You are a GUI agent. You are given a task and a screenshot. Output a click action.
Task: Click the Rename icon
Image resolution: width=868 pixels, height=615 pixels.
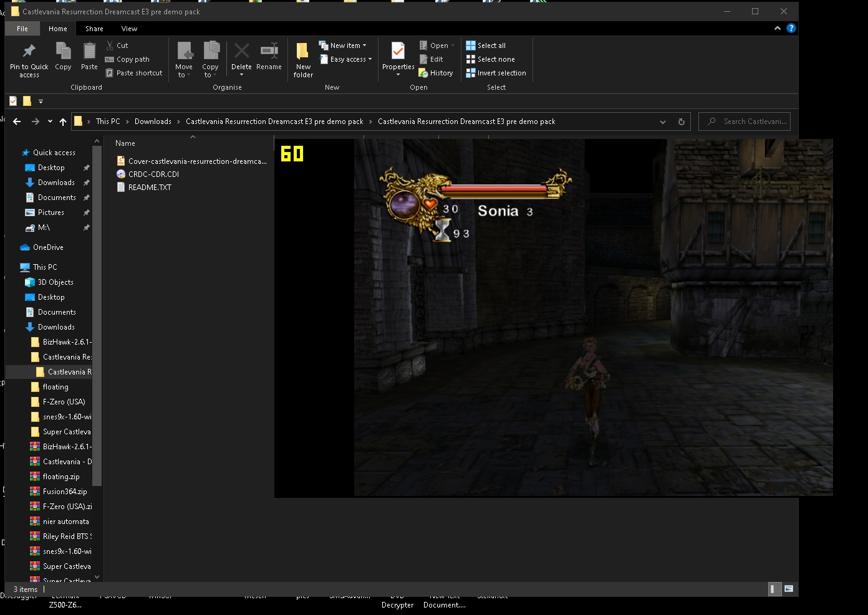pos(269,50)
